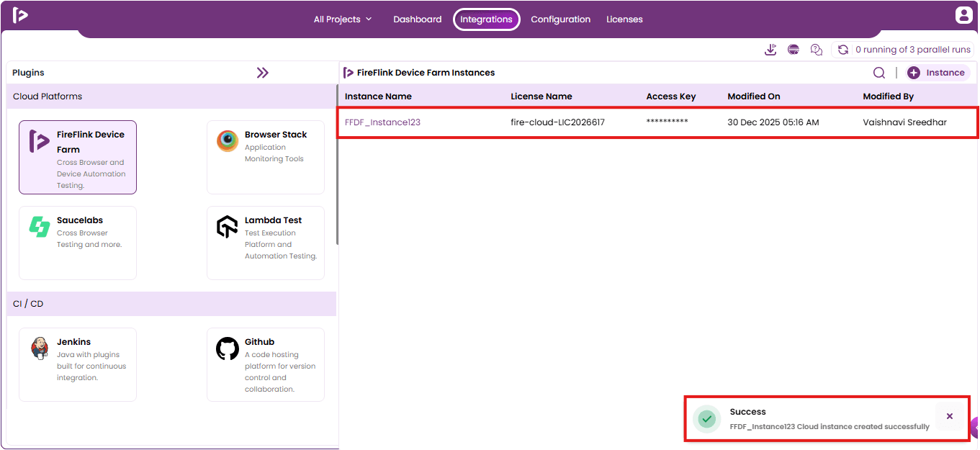This screenshot has height=450, width=980.
Task: Click the download client icon
Action: point(770,50)
